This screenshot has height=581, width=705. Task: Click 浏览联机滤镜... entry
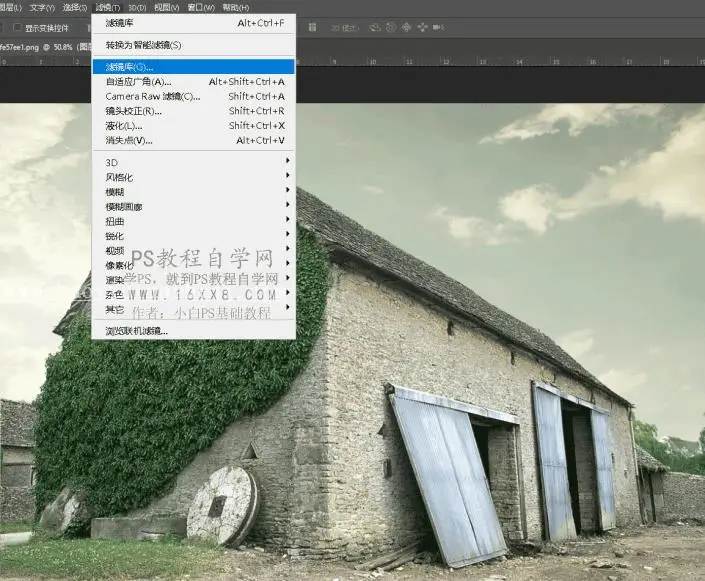pyautogui.click(x=194, y=331)
